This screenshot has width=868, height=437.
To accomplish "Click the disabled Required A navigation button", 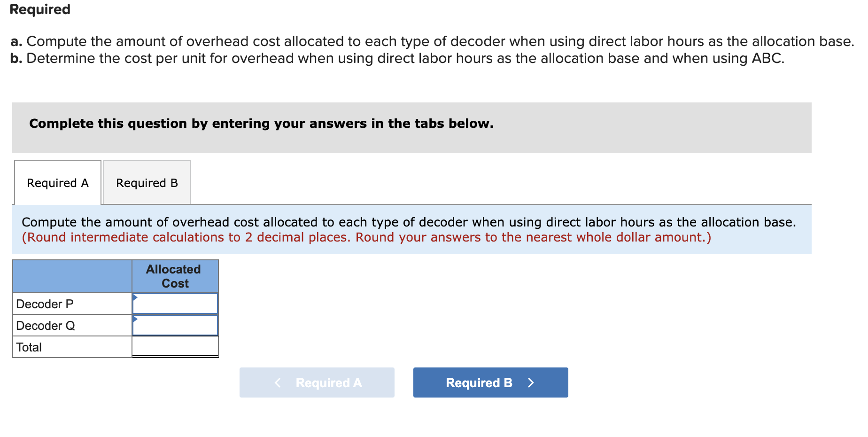I will (317, 382).
